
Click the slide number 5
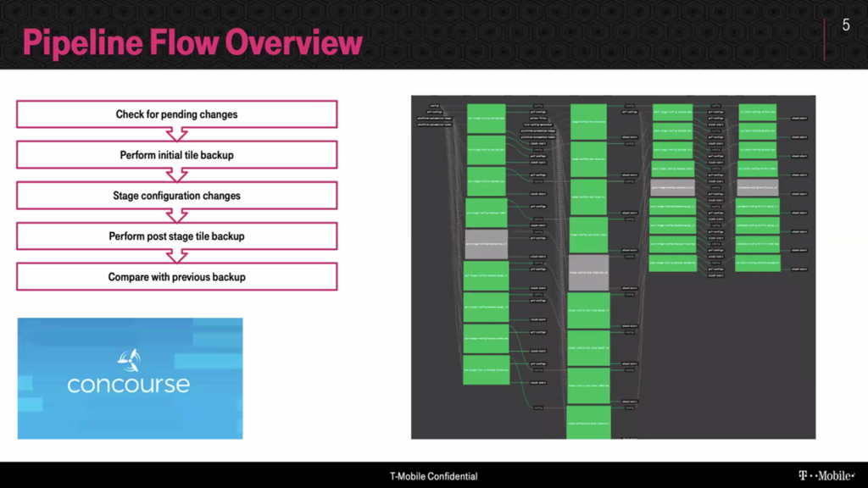pyautogui.click(x=846, y=25)
